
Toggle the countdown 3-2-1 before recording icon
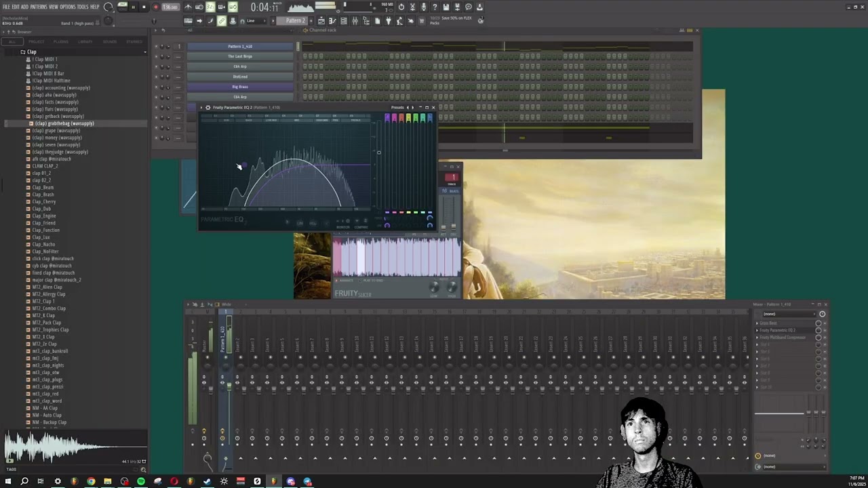(x=210, y=7)
